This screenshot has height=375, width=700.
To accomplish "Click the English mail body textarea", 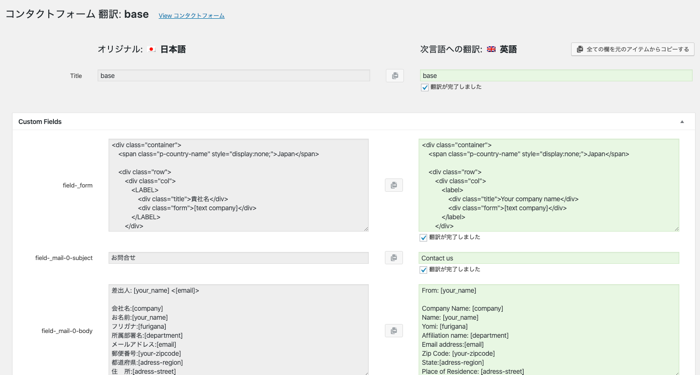I will (549, 330).
